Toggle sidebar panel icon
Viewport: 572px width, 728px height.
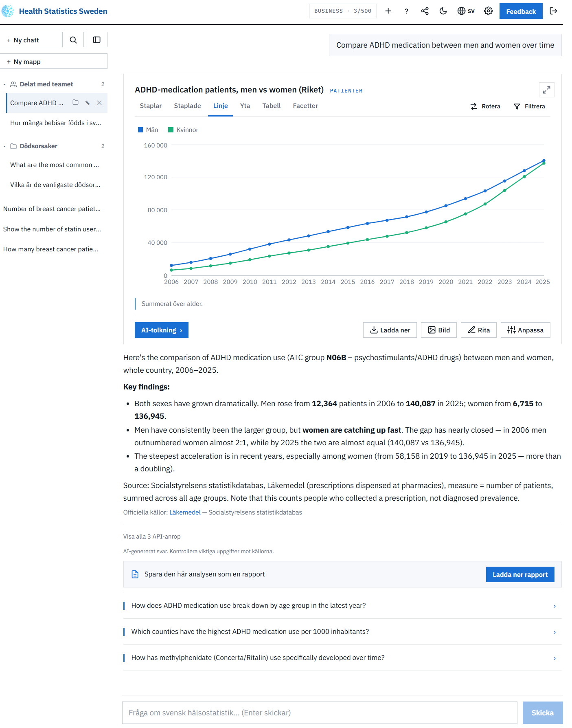[x=96, y=40]
